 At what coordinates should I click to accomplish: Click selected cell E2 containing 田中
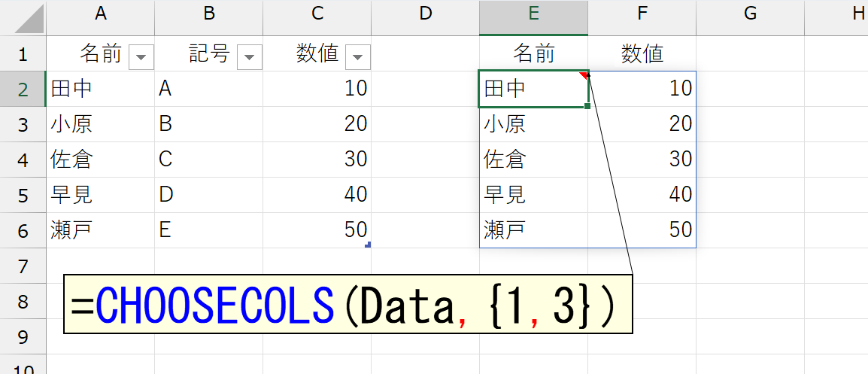point(533,89)
